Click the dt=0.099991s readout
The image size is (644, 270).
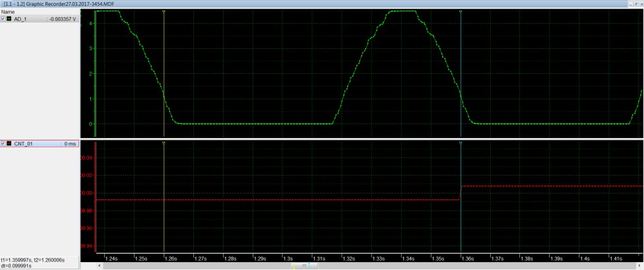[16, 265]
